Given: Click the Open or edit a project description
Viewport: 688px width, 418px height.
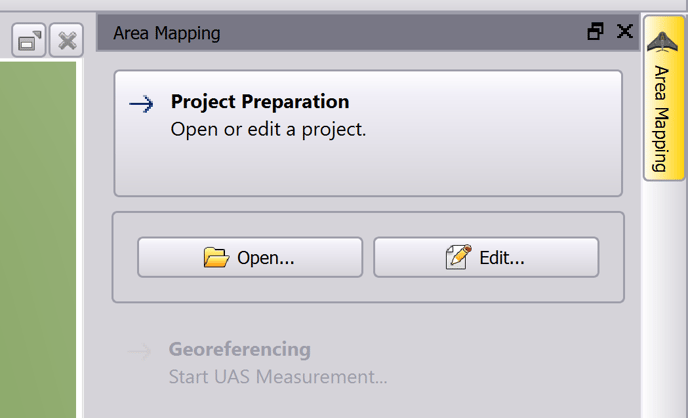Looking at the screenshot, I should coord(268,129).
